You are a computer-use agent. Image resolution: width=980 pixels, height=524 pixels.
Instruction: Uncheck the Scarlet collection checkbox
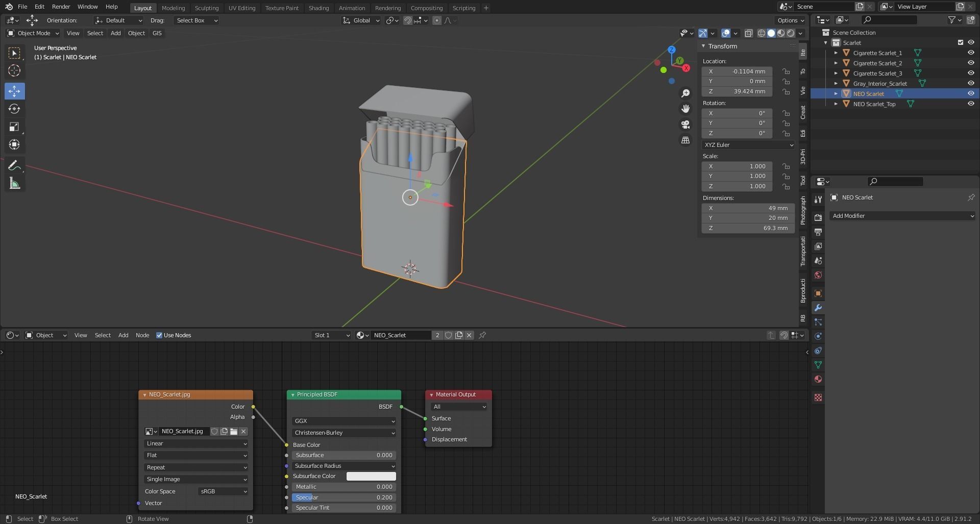click(x=960, y=43)
